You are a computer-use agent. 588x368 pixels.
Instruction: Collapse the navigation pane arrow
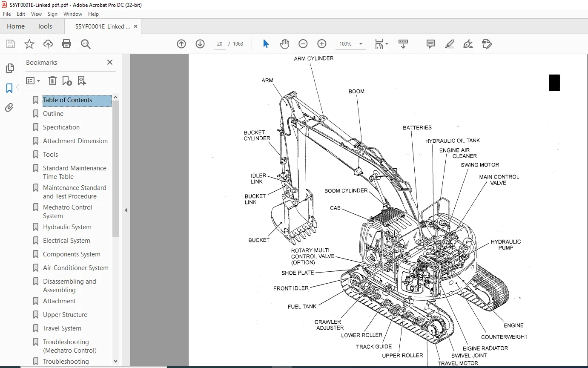[126, 210]
